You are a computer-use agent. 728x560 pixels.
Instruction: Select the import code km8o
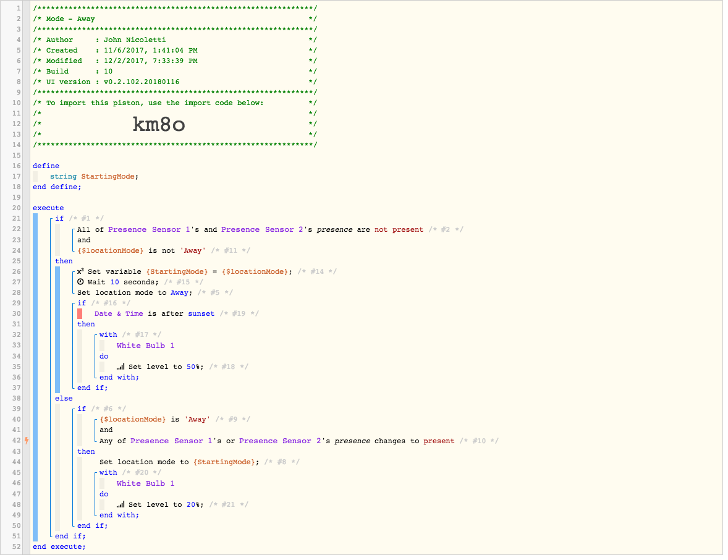(x=159, y=124)
